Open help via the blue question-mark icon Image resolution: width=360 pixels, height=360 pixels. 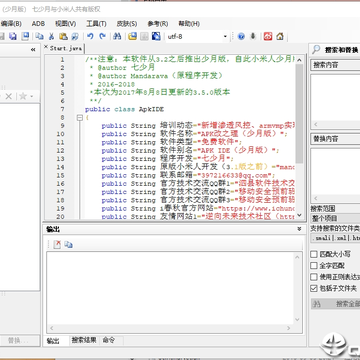(x=241, y=36)
